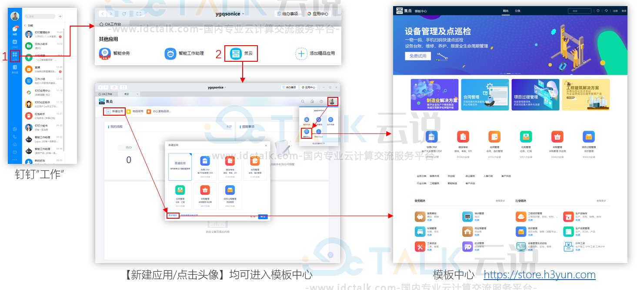Click the fullscreen icon in top workbench
644x290 pixels.
pos(139,14)
